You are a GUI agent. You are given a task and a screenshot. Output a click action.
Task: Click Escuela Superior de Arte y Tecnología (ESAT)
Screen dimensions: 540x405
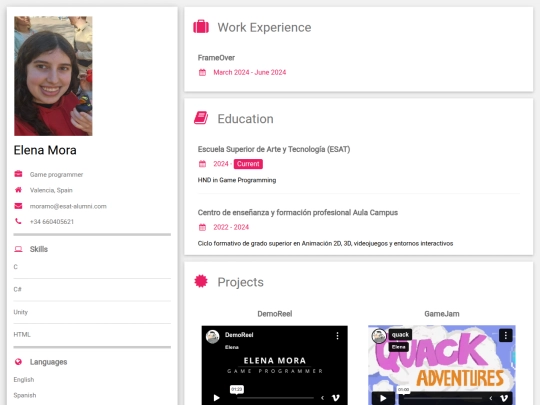(274, 149)
